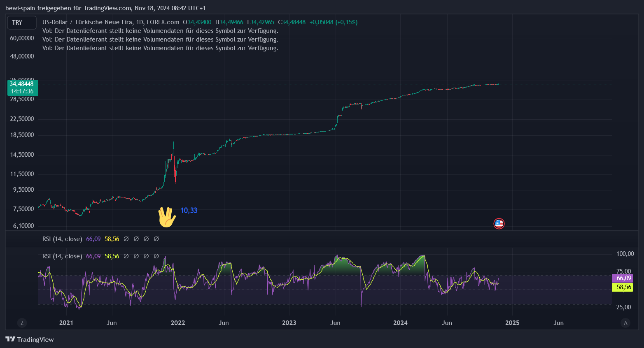Toggle the A auto-scale button
The width and height of the screenshot is (644, 348).
pos(625,323)
